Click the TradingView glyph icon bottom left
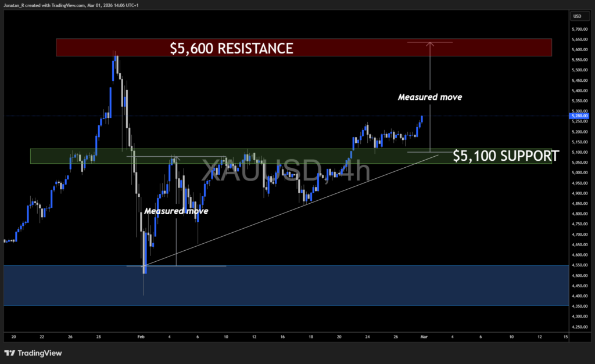Screen dimensions: 595x364 [x=10, y=353]
